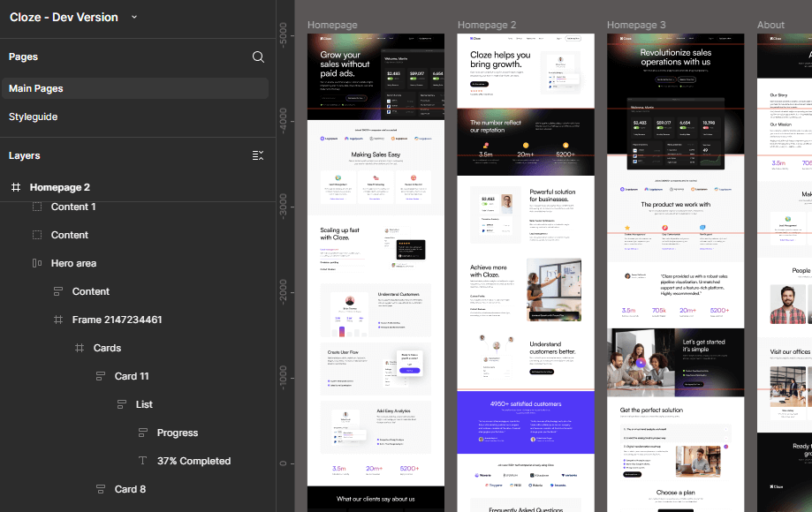The width and height of the screenshot is (812, 512).
Task: Select the Hero area layer
Action: pos(73,263)
